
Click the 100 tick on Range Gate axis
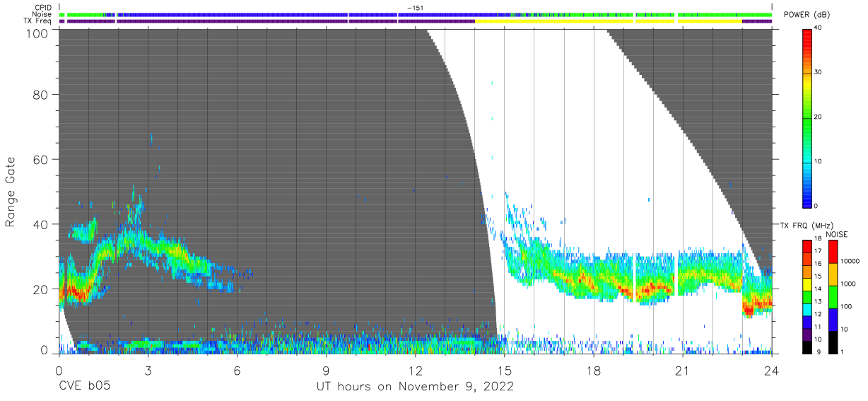pos(36,33)
